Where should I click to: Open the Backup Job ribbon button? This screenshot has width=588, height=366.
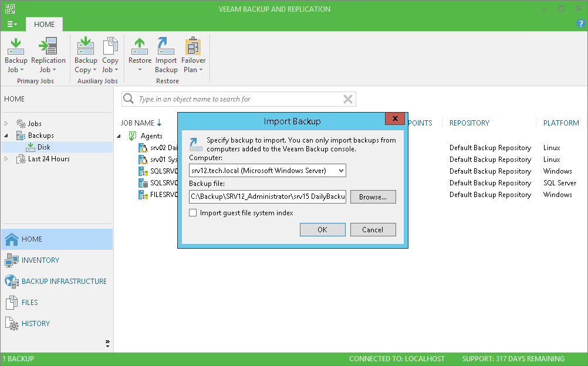pyautogui.click(x=16, y=55)
